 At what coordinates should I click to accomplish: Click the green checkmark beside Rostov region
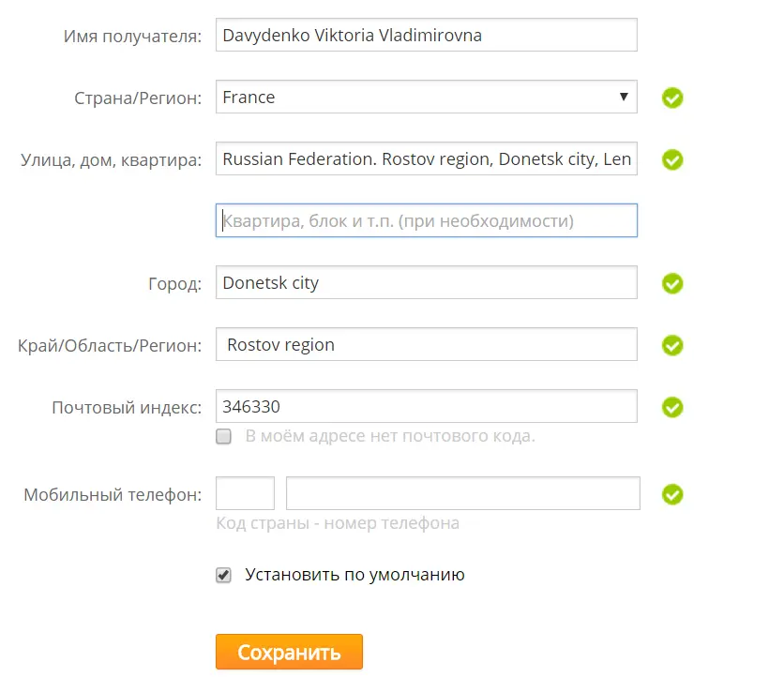(x=672, y=345)
